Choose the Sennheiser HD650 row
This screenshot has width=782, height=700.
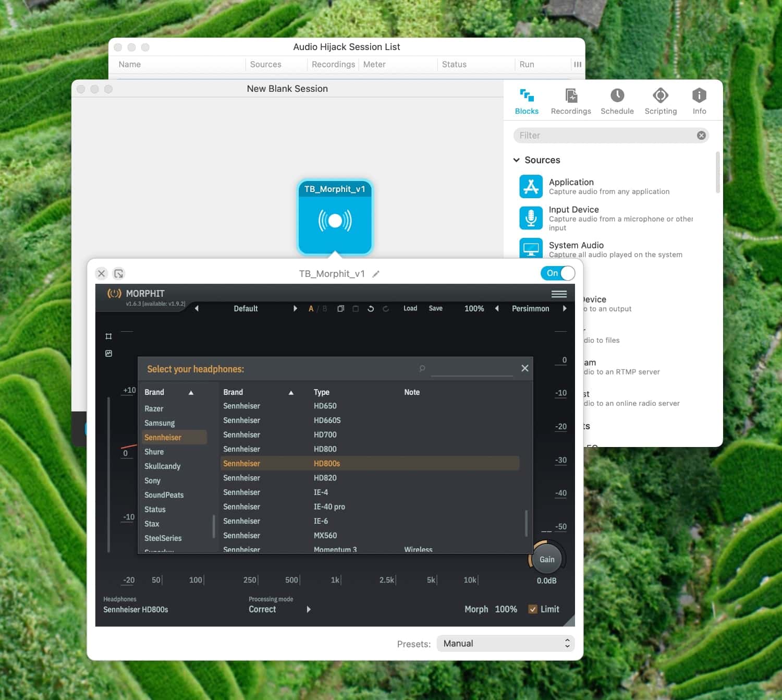pos(370,406)
